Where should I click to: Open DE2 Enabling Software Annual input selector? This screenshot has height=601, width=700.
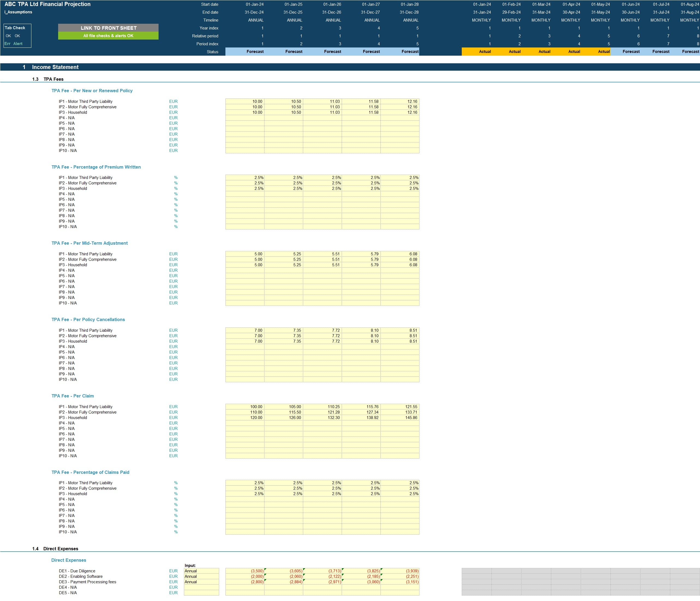pyautogui.click(x=201, y=576)
